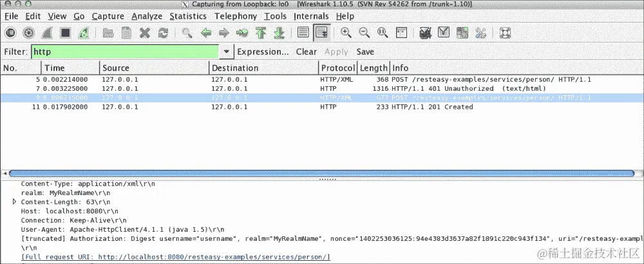Viewport: 644px width, 264px height.
Task: Zoom in the packet text
Action: [x=346, y=32]
